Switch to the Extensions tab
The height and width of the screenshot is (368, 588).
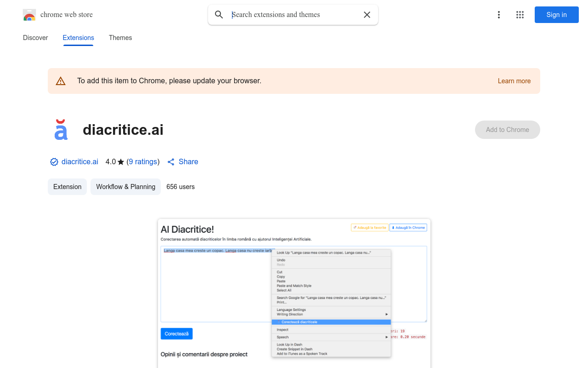78,38
